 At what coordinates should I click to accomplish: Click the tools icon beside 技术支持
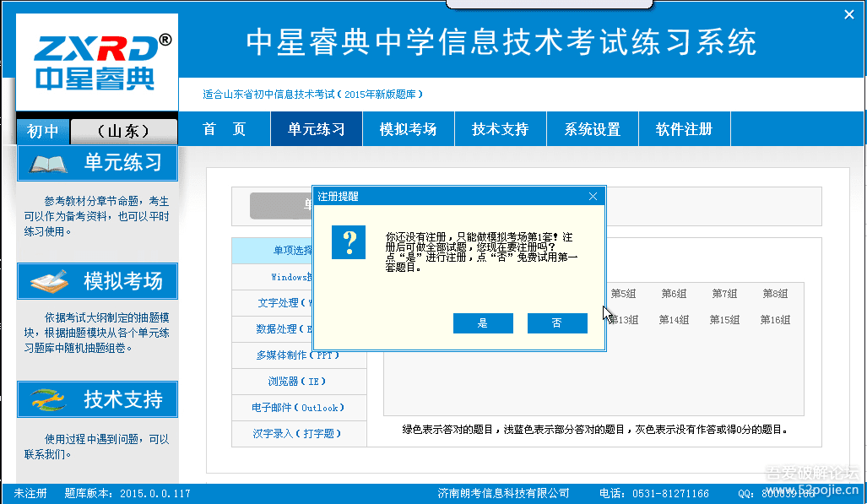tap(48, 399)
